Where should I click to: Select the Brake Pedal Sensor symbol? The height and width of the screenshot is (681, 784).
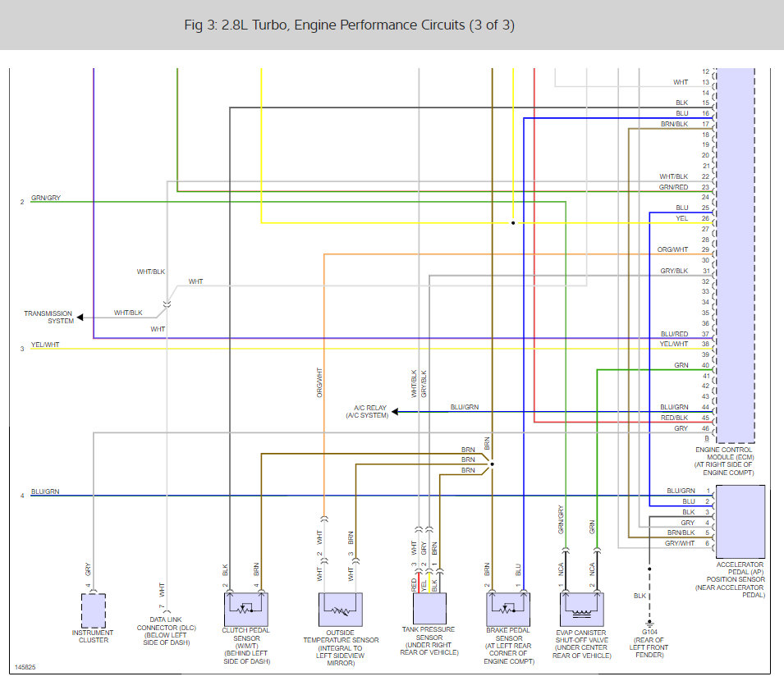(508, 609)
